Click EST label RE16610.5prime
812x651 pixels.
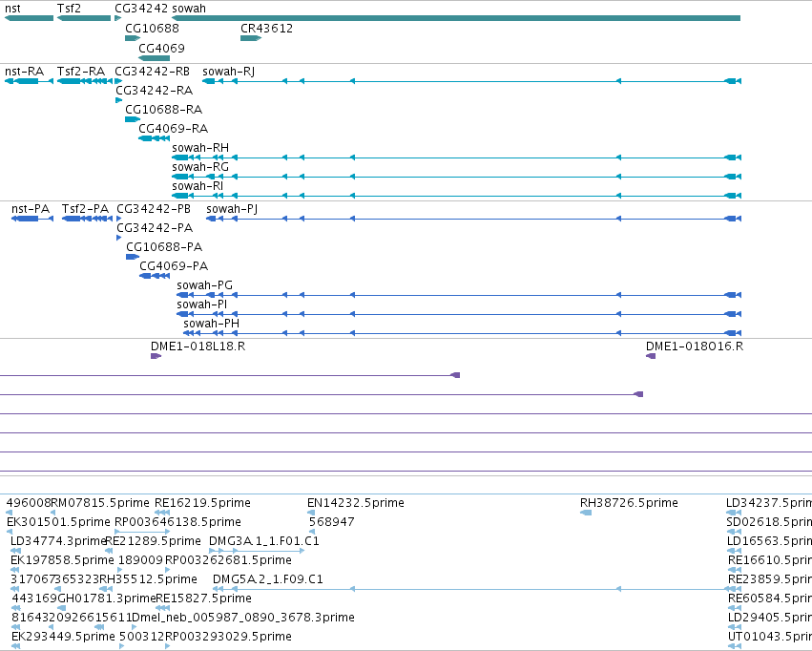tap(770, 560)
